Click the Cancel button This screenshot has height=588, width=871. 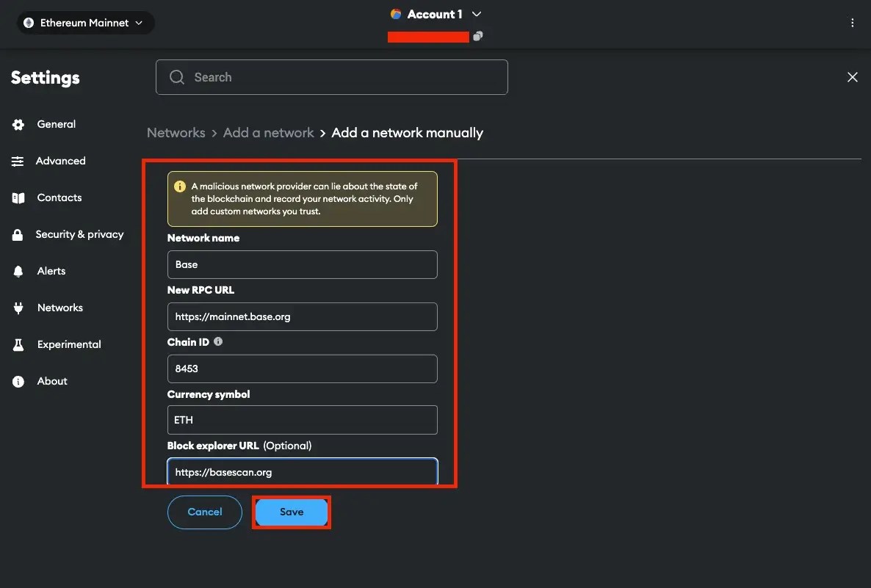click(x=204, y=512)
